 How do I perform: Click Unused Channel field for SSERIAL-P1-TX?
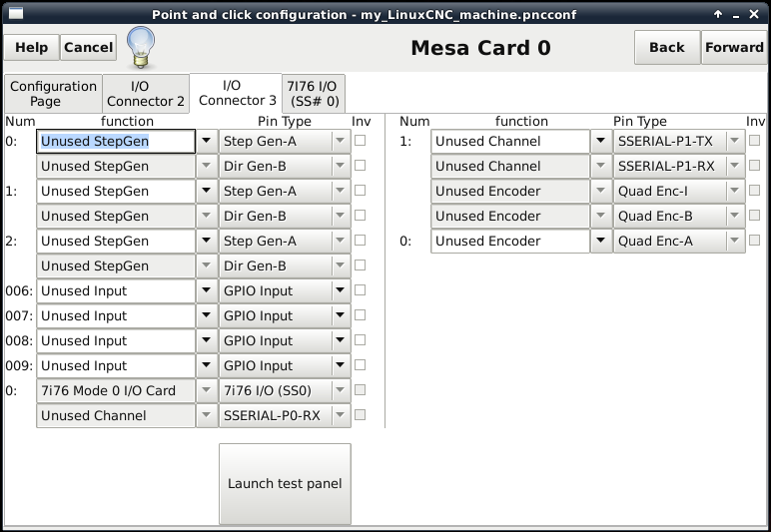(x=510, y=142)
